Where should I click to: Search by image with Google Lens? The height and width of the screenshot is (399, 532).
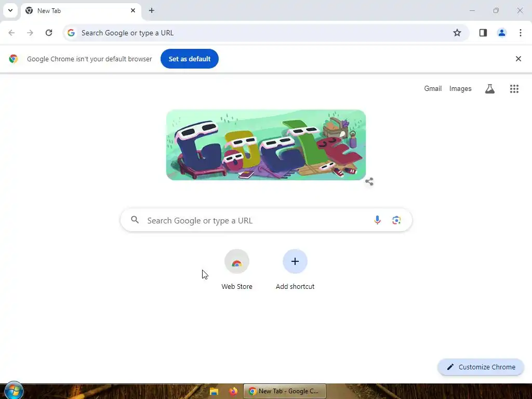pyautogui.click(x=396, y=220)
